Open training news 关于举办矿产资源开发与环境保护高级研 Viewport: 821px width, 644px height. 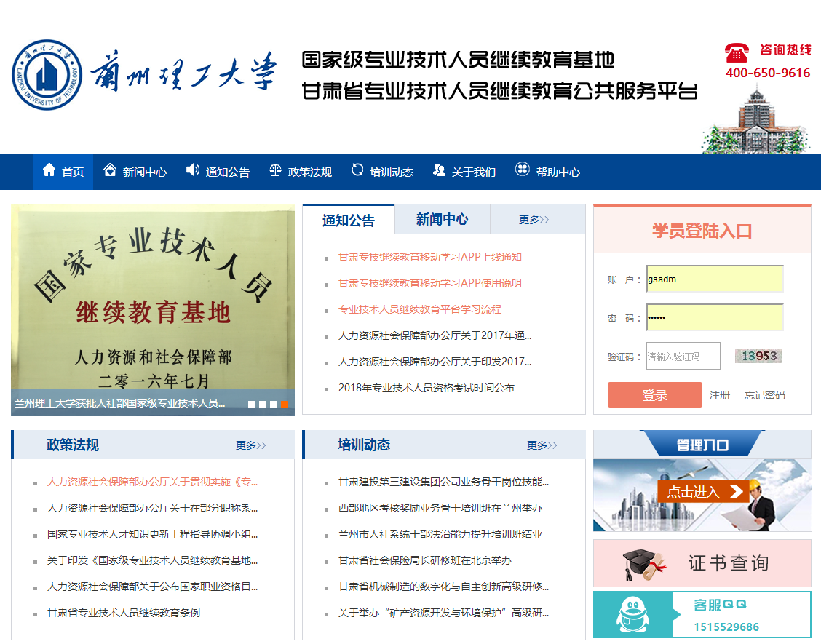click(x=443, y=613)
